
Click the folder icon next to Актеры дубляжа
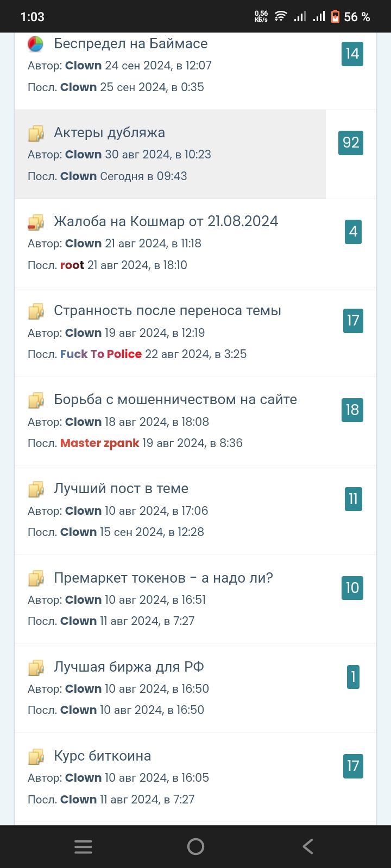point(36,133)
